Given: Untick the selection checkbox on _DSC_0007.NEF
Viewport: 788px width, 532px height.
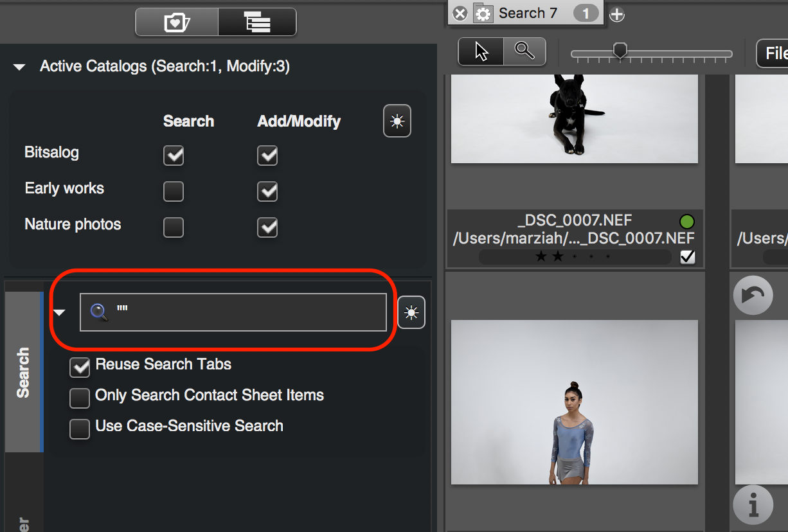Looking at the screenshot, I should [x=687, y=257].
